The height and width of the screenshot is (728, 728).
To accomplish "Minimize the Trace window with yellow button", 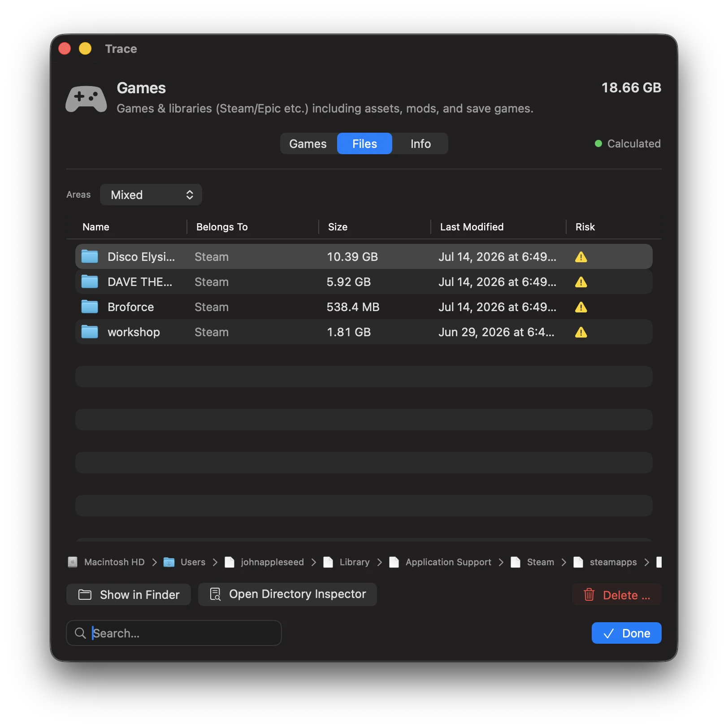I will (x=85, y=48).
